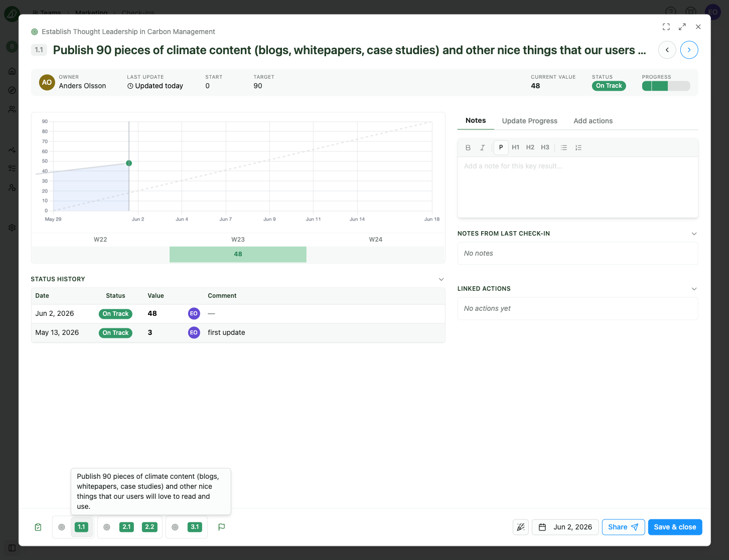Open help icon in background header
This screenshot has height=560, width=729.
pyautogui.click(x=671, y=12)
